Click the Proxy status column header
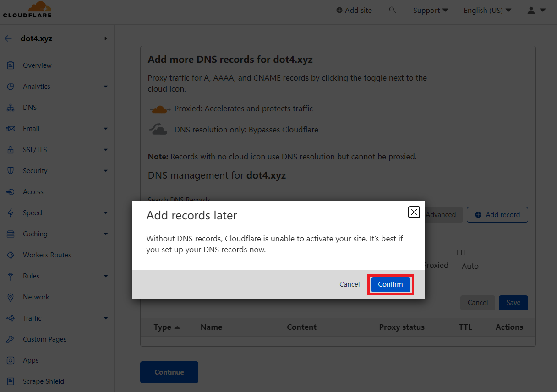The height and width of the screenshot is (392, 557). click(402, 327)
